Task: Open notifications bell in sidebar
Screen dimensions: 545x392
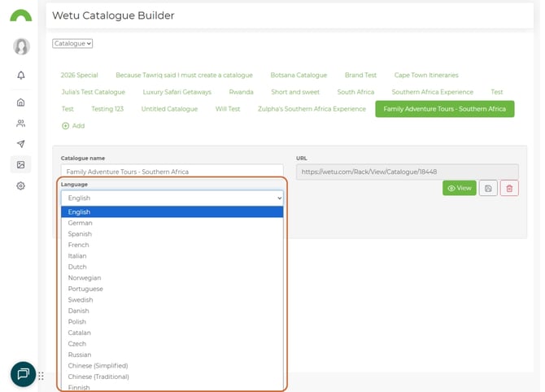Action: pyautogui.click(x=21, y=75)
